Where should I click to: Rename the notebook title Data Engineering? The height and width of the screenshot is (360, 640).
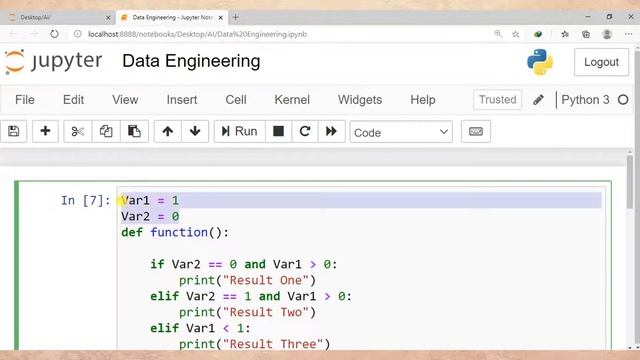[191, 61]
